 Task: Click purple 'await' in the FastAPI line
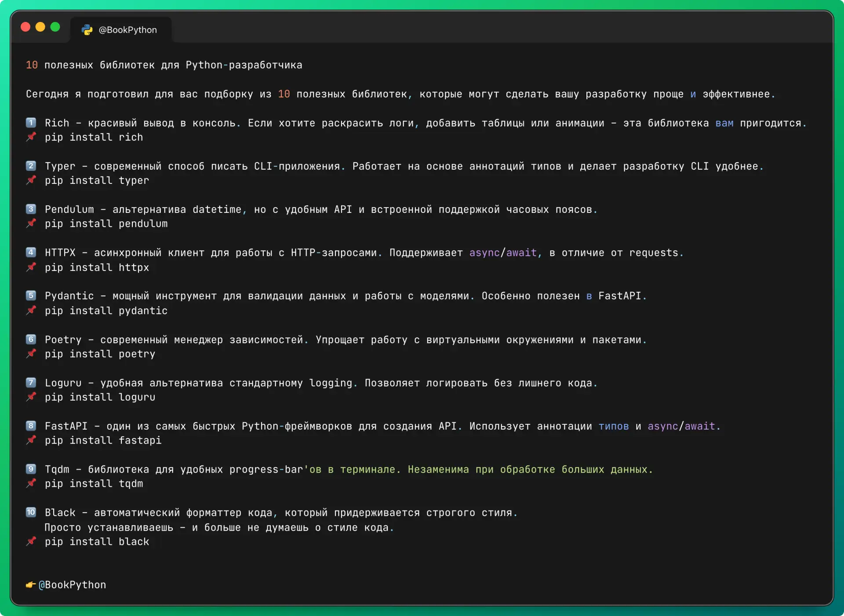pyautogui.click(x=700, y=426)
